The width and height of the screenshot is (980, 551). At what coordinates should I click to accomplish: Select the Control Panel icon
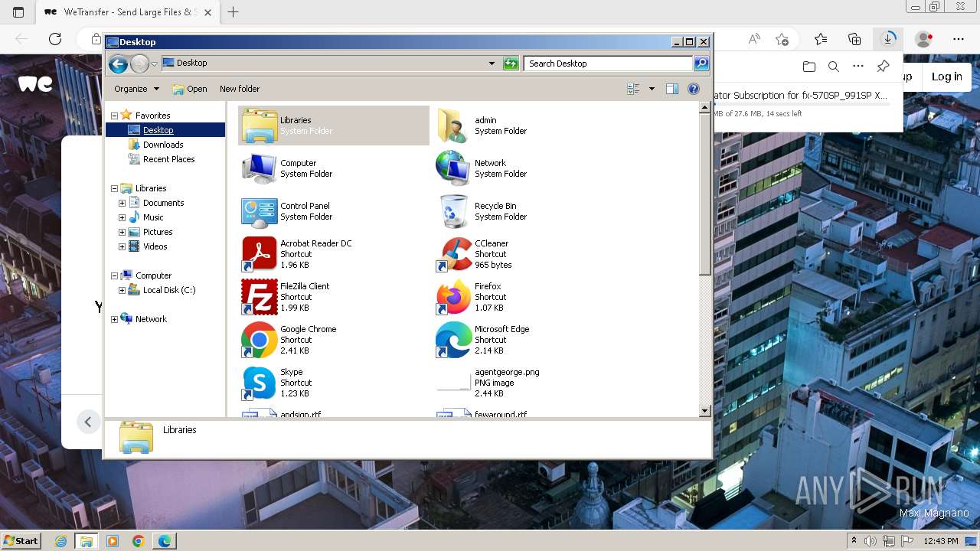click(259, 211)
